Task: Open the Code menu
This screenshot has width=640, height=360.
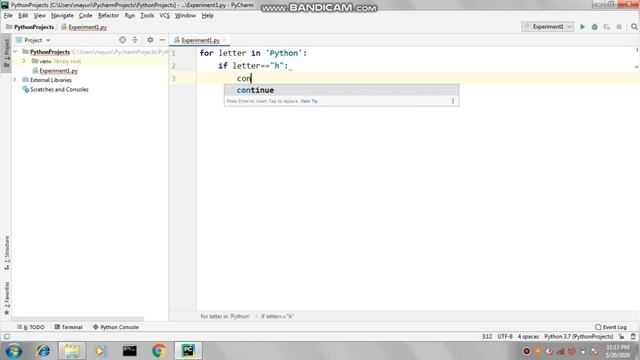Action: (x=85, y=16)
